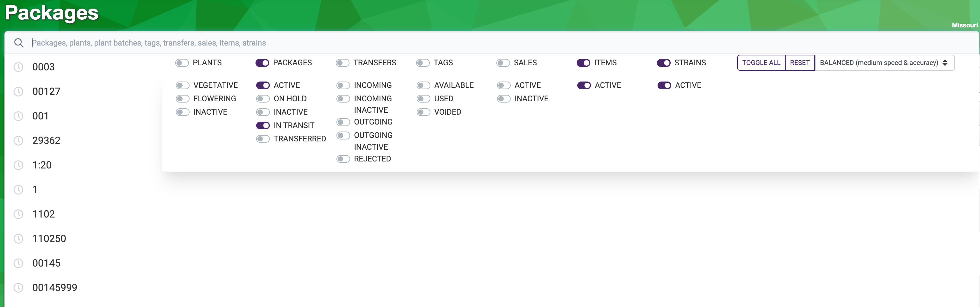Enable the Plants search toggle

(182, 63)
